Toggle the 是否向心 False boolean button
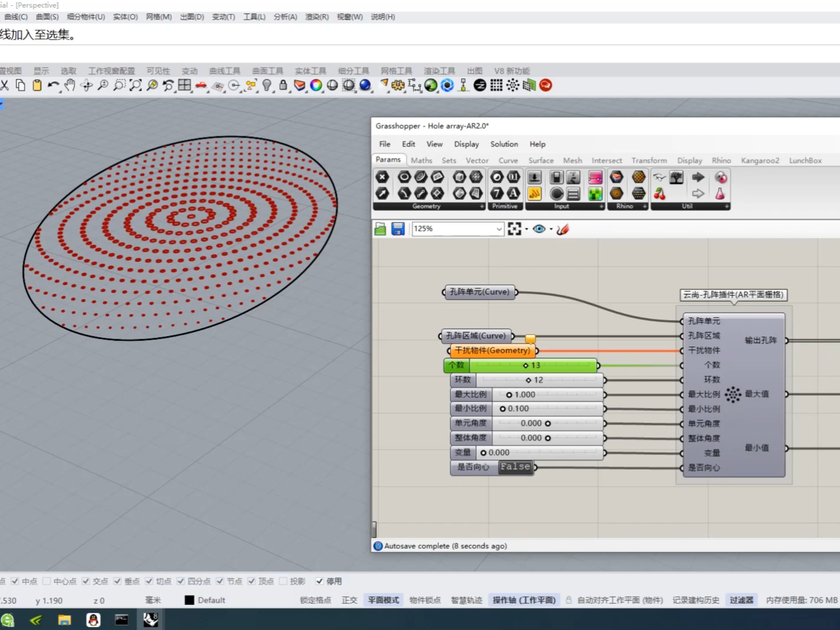The height and width of the screenshot is (630, 840). [515, 467]
